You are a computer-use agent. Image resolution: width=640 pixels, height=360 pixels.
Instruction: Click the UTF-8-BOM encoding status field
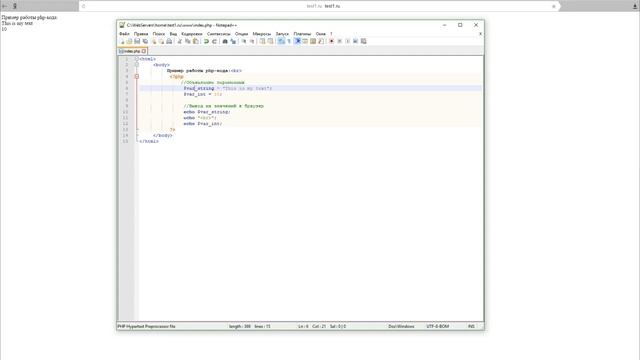[438, 327]
